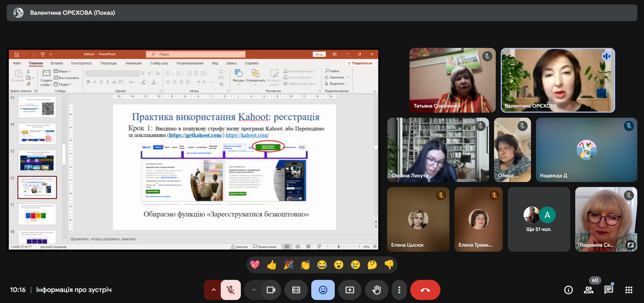Open the chat panel
The height and width of the screenshot is (303, 644).
pyautogui.click(x=608, y=290)
